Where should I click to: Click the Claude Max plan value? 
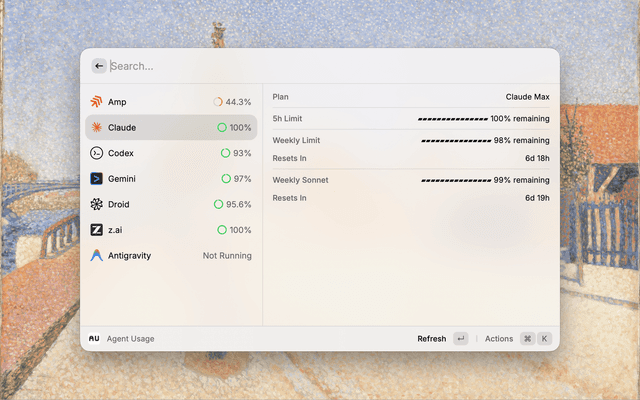pos(527,97)
